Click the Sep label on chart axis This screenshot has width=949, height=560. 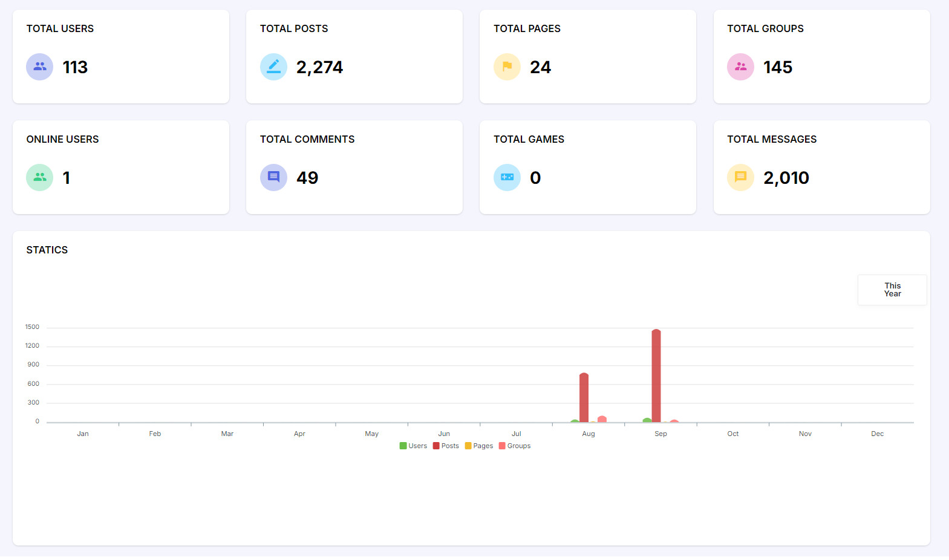click(x=660, y=434)
